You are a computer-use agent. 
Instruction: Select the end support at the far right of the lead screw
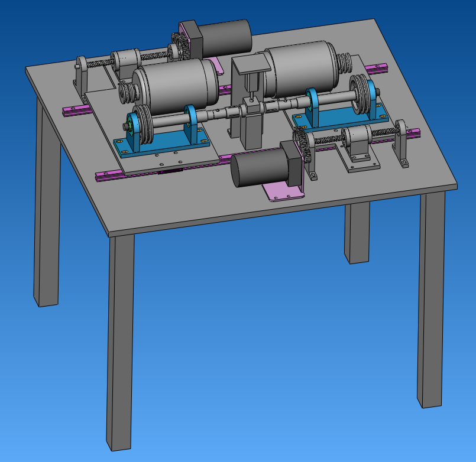click(401, 142)
